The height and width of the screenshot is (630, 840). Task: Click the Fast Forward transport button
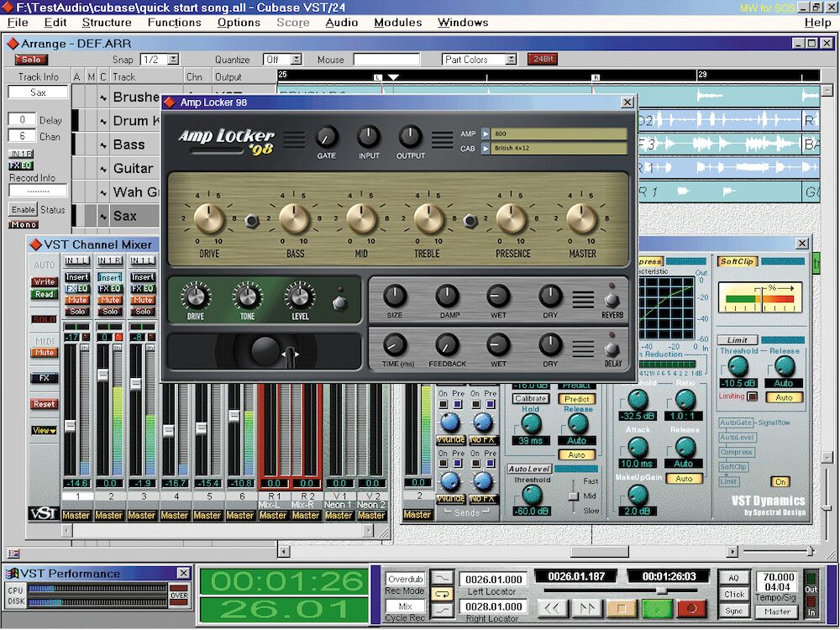tap(588, 607)
